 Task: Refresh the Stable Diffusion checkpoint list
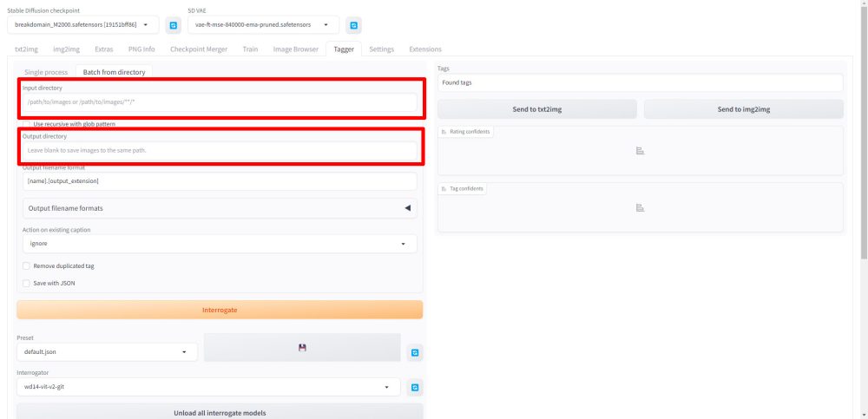pos(172,25)
